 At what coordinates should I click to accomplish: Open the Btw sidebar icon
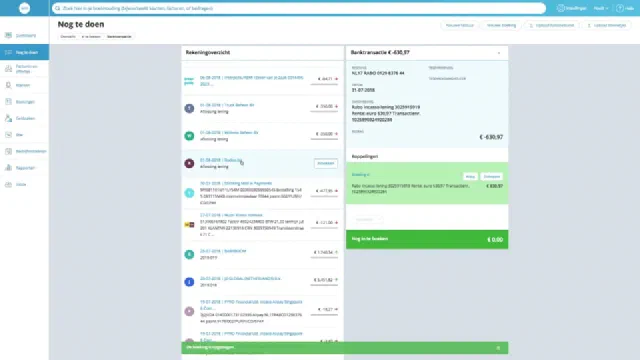click(8, 135)
